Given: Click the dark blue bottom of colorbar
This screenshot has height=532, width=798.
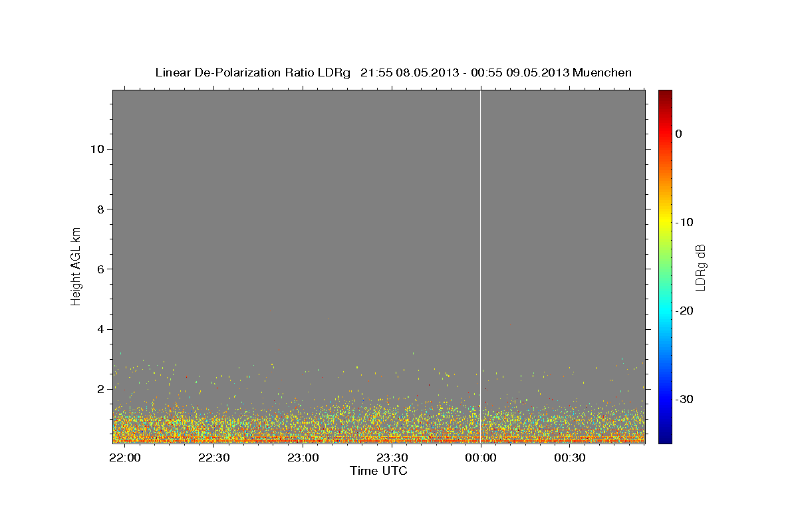Looking at the screenshot, I should tap(665, 438).
